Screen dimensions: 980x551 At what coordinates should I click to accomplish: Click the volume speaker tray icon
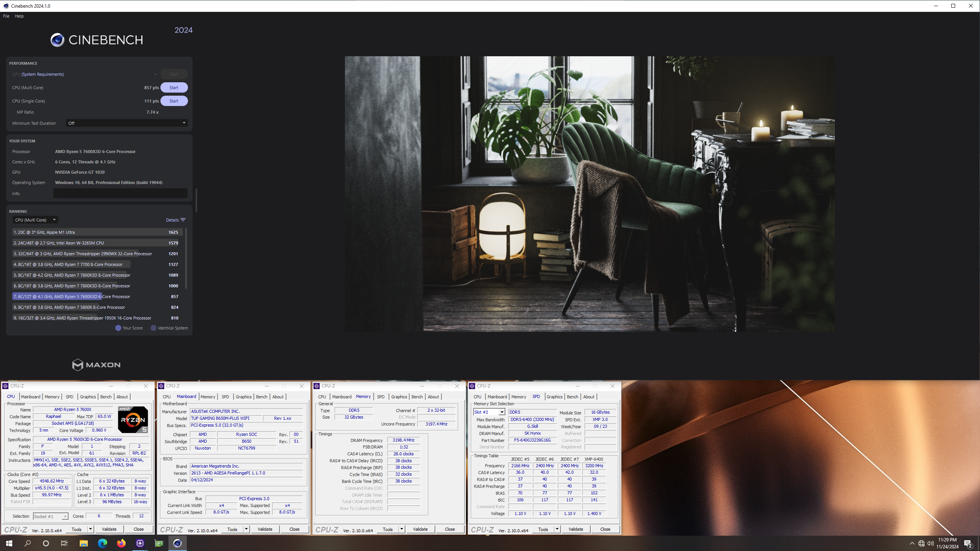tap(931, 543)
